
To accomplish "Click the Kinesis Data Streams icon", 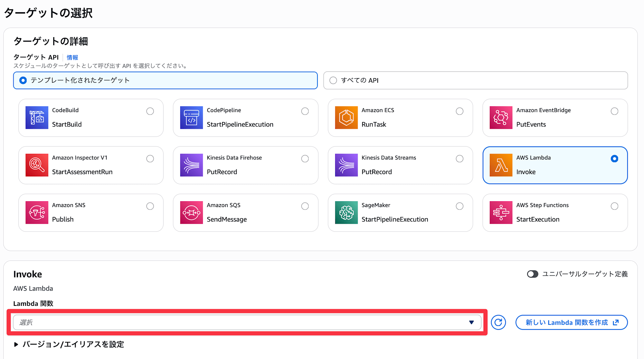I will pyautogui.click(x=346, y=165).
